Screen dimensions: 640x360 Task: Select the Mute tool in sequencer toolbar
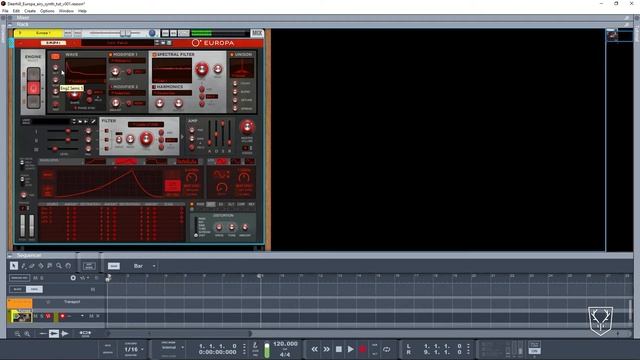click(x=50, y=266)
